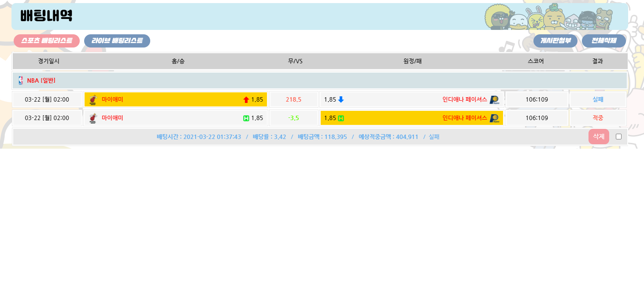Click green handicap icon beside Miami odds

246,118
